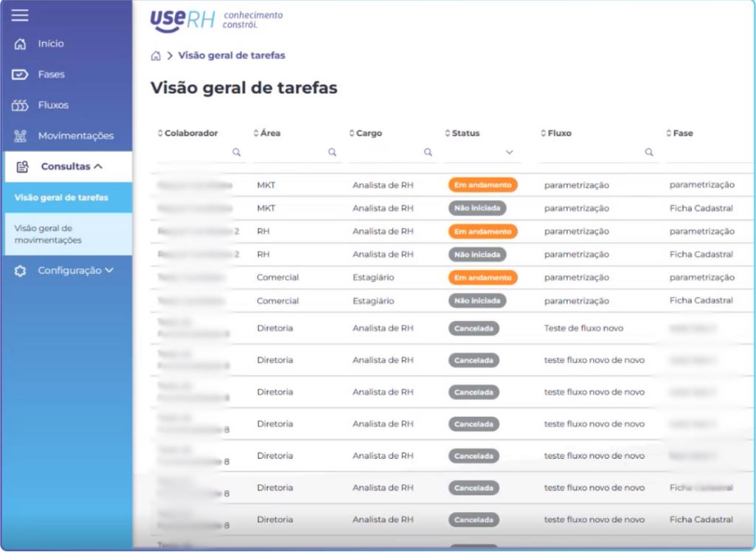Viewport: 756px width, 552px height.
Task: Click the search icon under Colaborador column
Action: pyautogui.click(x=236, y=152)
